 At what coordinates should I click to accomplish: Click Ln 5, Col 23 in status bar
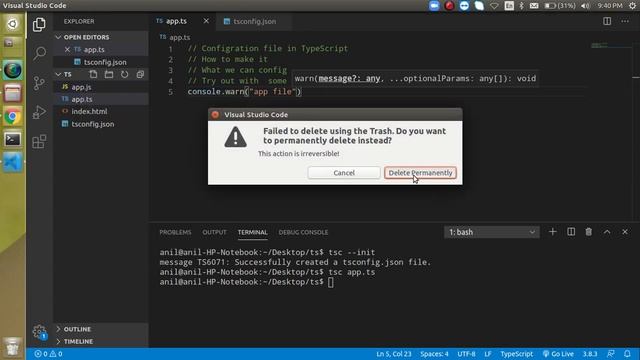coord(393,353)
